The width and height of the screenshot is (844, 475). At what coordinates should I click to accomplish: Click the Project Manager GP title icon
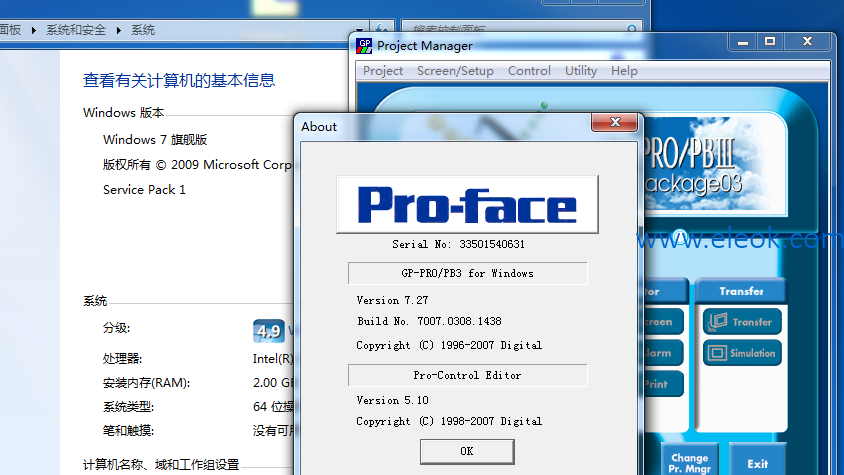point(364,46)
